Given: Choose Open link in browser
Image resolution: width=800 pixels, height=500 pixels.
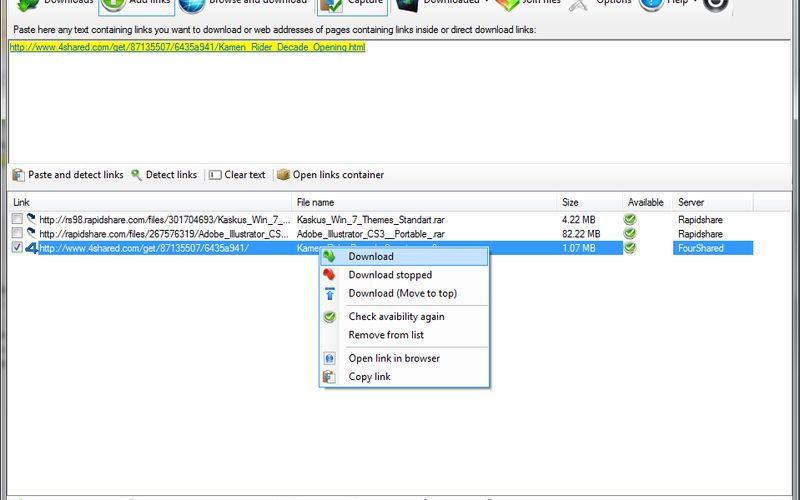Looking at the screenshot, I should (404, 359).
